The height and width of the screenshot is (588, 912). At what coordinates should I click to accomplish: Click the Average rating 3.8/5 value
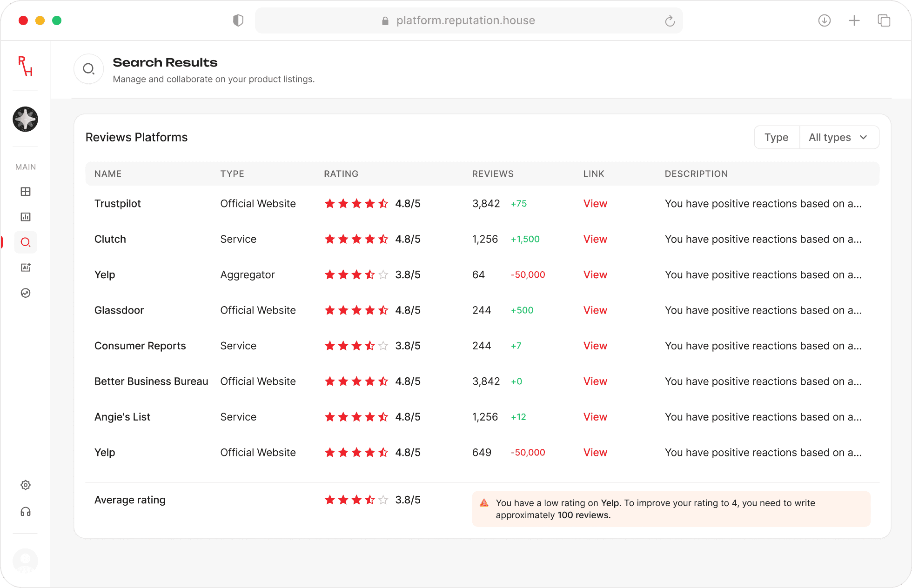[x=408, y=500]
